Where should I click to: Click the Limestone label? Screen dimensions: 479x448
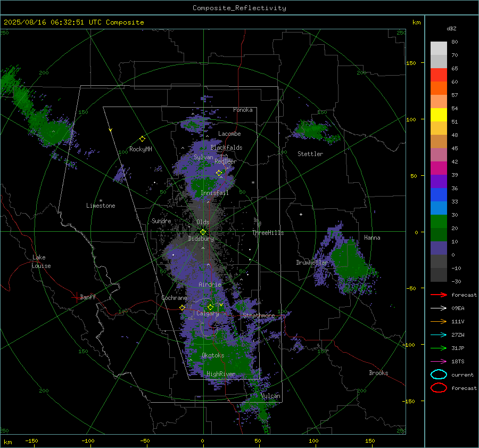(101, 206)
